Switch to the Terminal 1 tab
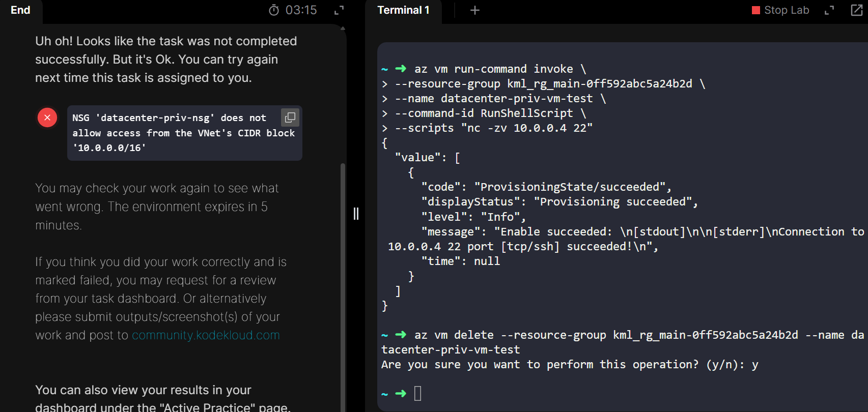 point(403,10)
